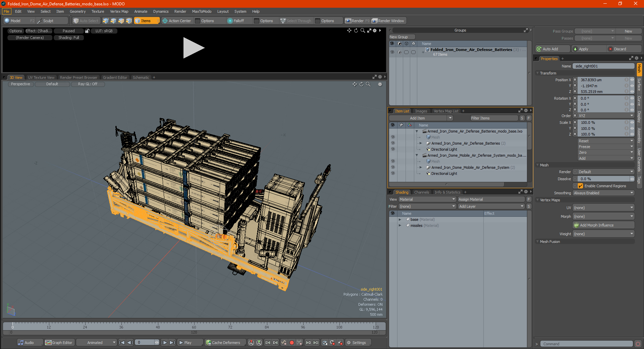Click 3D viewport pan move icon
This screenshot has width=644, height=349.
tap(355, 84)
